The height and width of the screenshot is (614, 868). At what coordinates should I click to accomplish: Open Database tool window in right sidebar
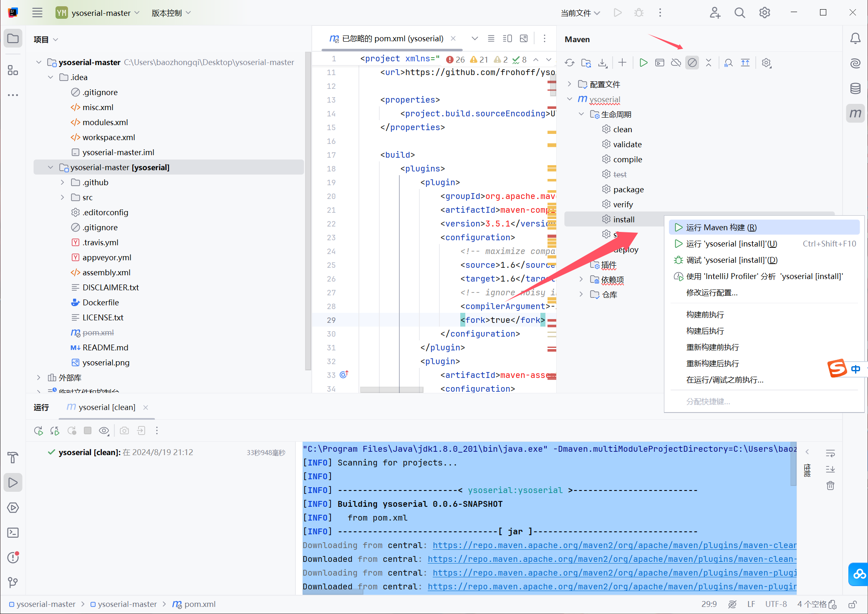pyautogui.click(x=855, y=88)
